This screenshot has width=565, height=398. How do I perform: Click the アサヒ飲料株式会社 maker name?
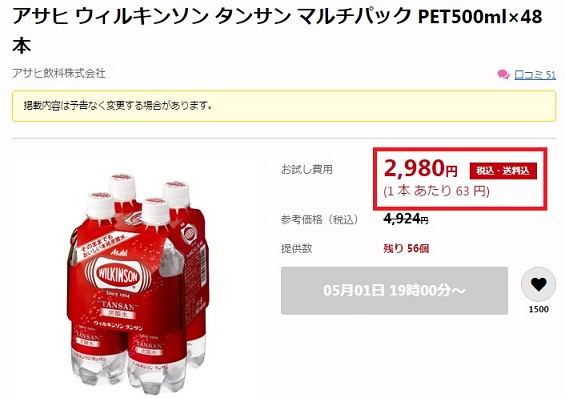click(x=59, y=73)
